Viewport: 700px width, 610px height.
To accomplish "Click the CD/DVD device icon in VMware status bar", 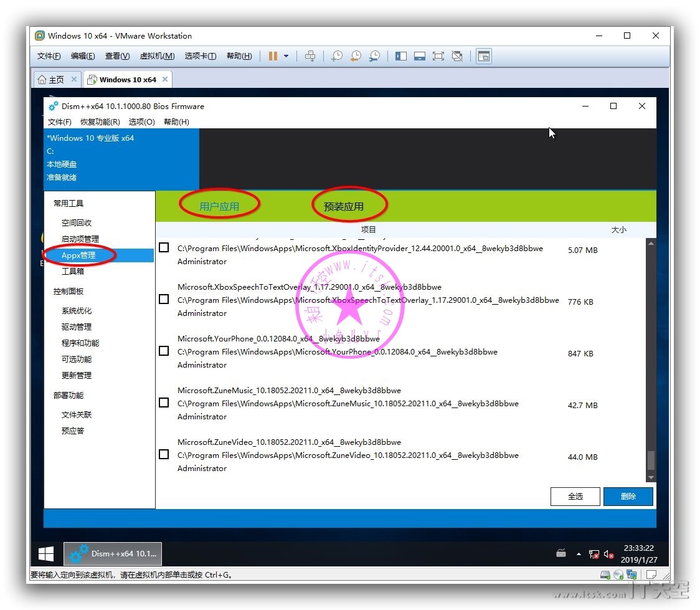I will tap(618, 574).
